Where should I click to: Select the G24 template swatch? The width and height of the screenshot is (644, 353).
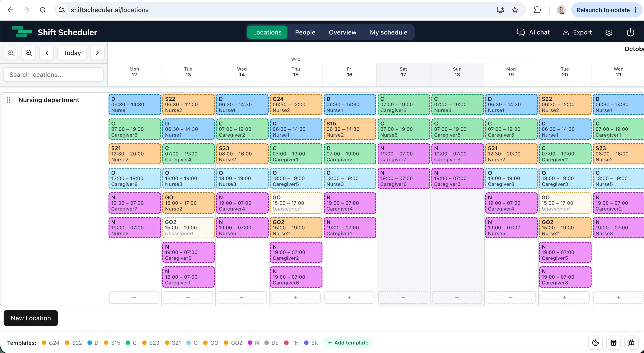pyautogui.click(x=44, y=342)
